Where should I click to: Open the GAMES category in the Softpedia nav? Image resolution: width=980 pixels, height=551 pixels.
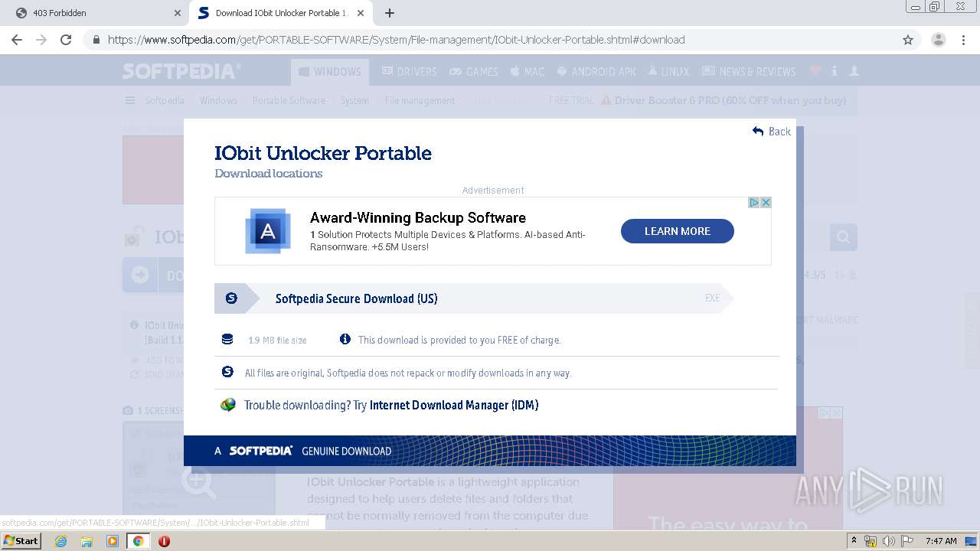473,71
